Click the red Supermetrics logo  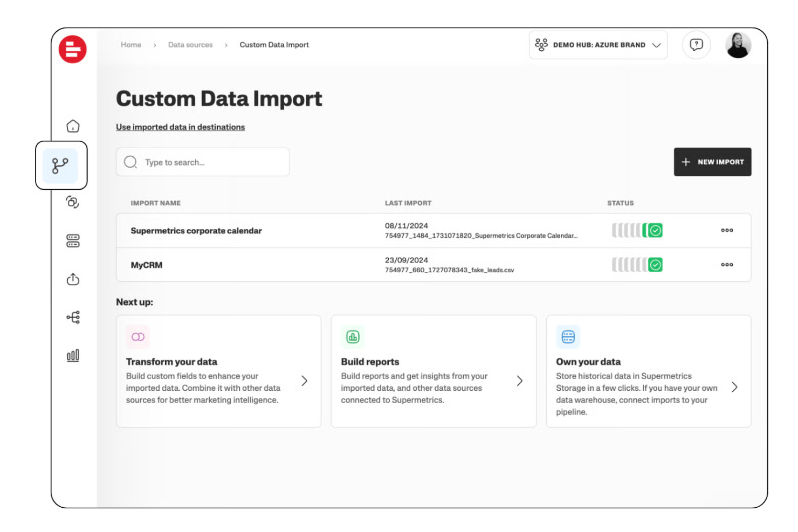(73, 50)
